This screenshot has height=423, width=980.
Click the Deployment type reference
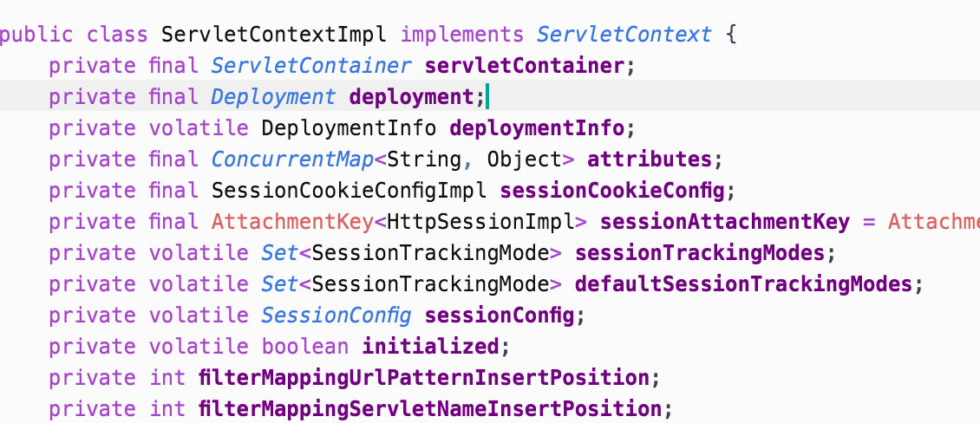click(x=273, y=97)
